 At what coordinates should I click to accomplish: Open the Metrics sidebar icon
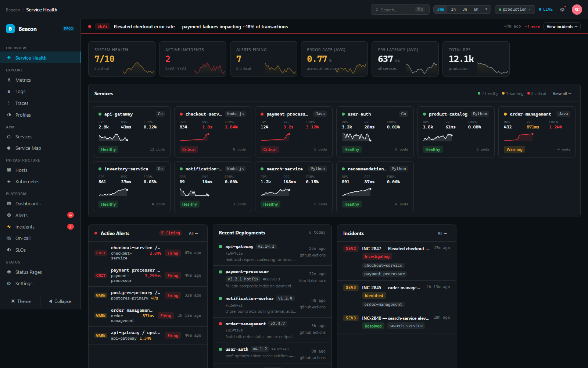9,80
